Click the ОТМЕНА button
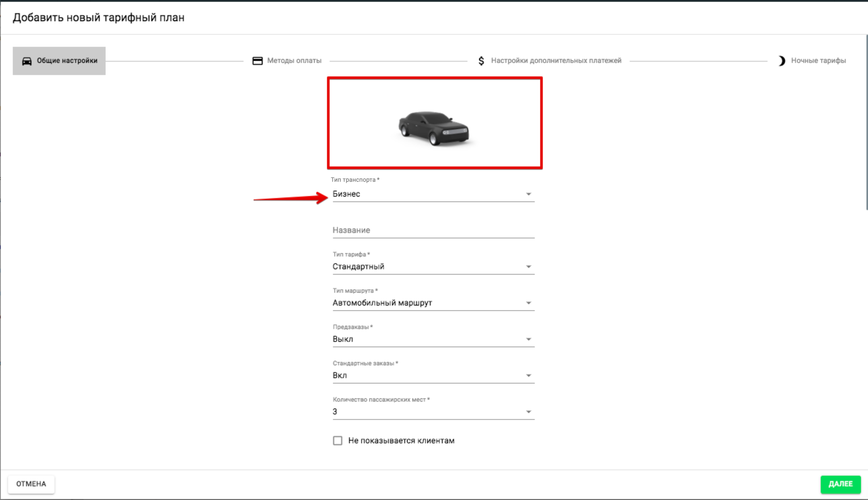The image size is (868, 500). click(x=31, y=484)
